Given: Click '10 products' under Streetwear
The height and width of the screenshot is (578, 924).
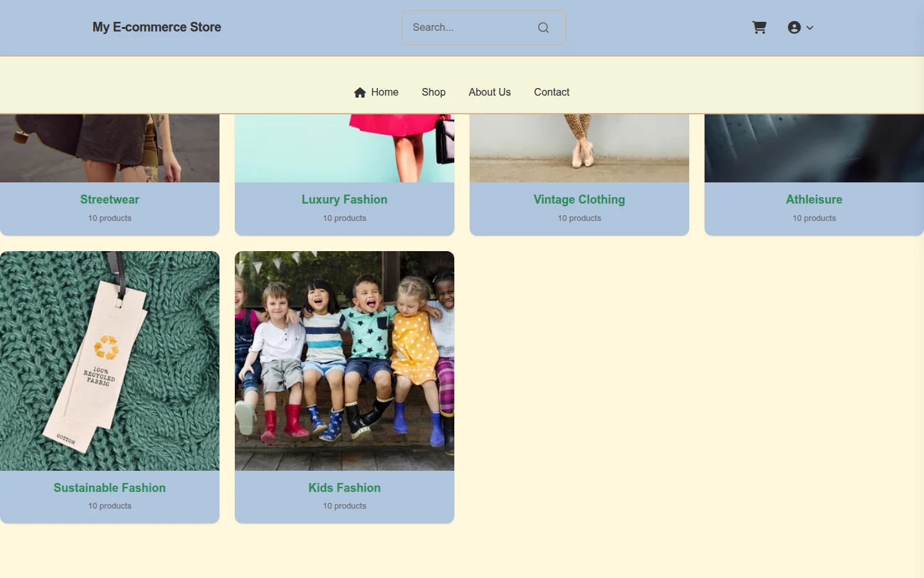Looking at the screenshot, I should pyautogui.click(x=110, y=218).
